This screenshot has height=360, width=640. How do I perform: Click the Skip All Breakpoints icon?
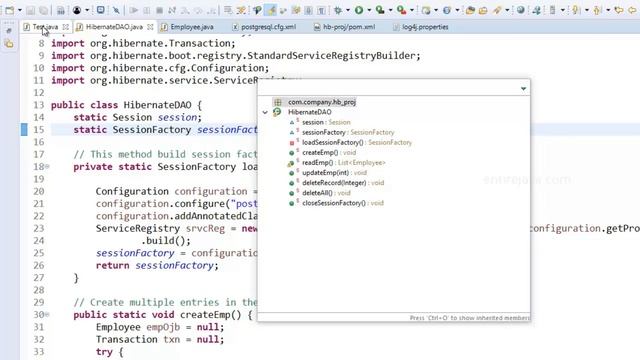tap(116, 10)
